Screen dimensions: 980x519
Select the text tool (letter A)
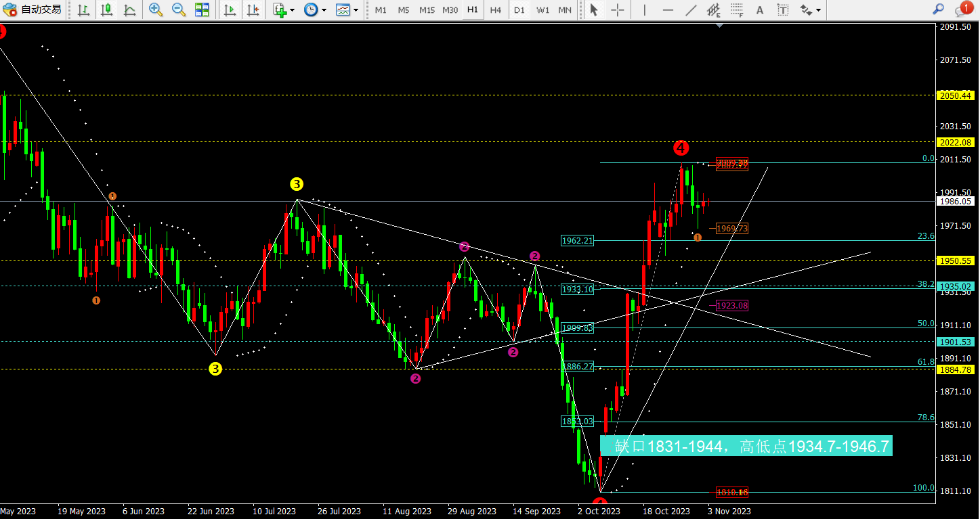(760, 9)
